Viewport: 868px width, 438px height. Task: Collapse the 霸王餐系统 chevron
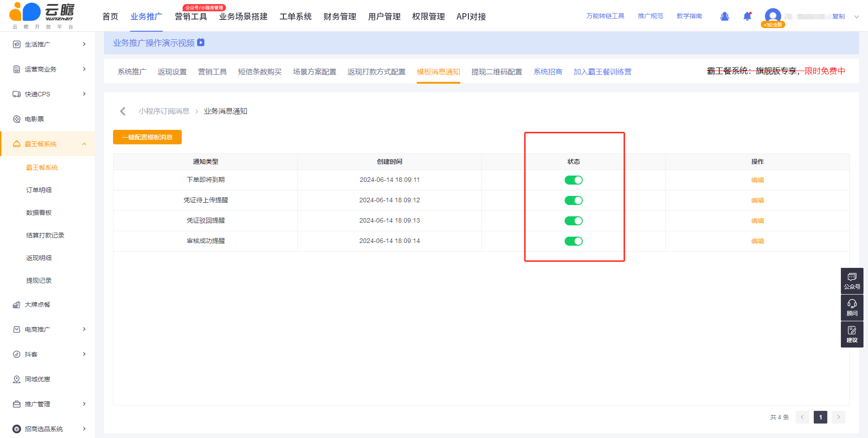tap(84, 144)
